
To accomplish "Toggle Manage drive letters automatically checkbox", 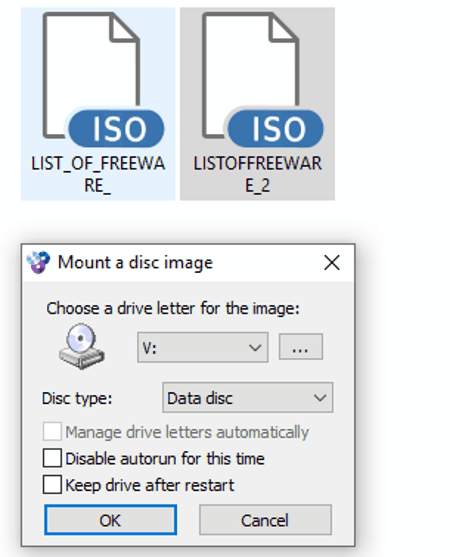I will click(52, 431).
